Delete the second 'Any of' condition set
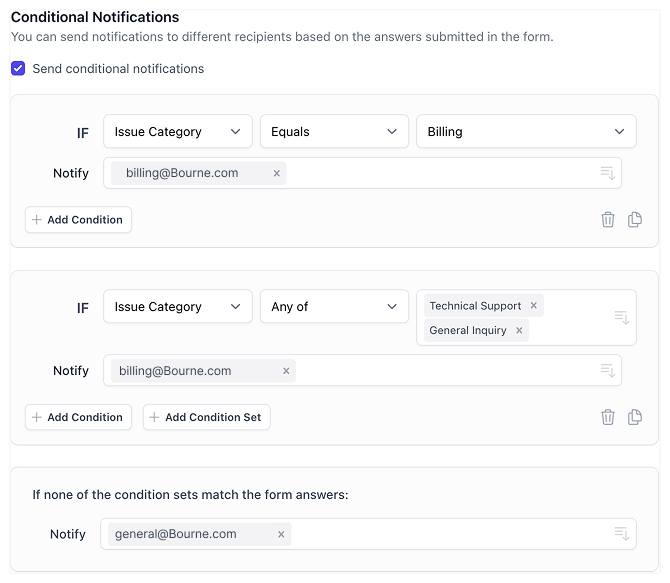This screenshot has height=583, width=670. pos(607,417)
